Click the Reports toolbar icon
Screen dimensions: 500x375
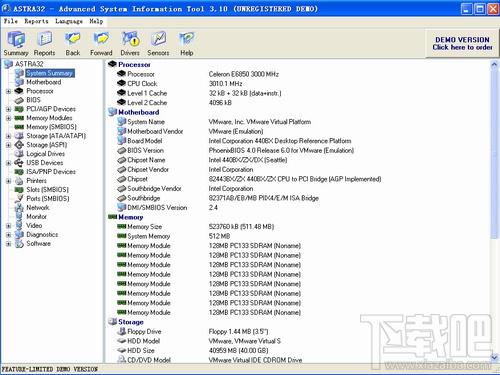pos(44,39)
